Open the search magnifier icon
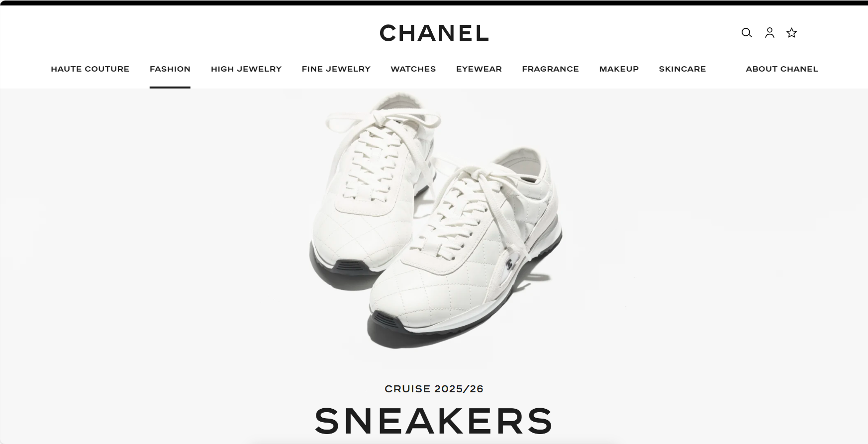Viewport: 868px width, 444px height. pyautogui.click(x=747, y=33)
